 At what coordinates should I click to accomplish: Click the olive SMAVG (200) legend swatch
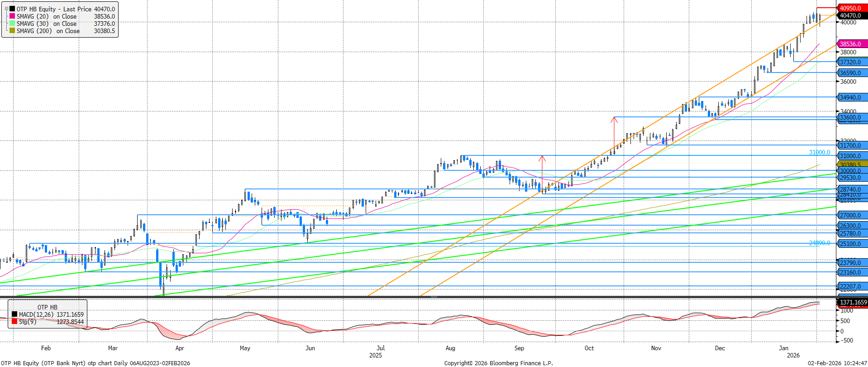pyautogui.click(x=12, y=31)
